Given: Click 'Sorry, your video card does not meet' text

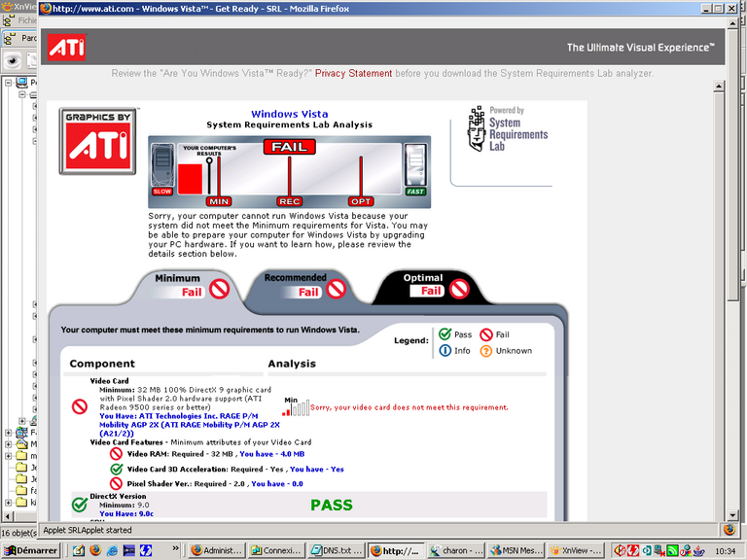Looking at the screenshot, I should 409,407.
